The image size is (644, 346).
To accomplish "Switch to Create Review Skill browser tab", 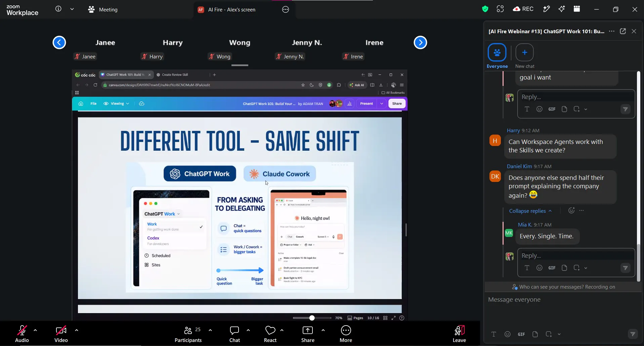I will tap(175, 75).
